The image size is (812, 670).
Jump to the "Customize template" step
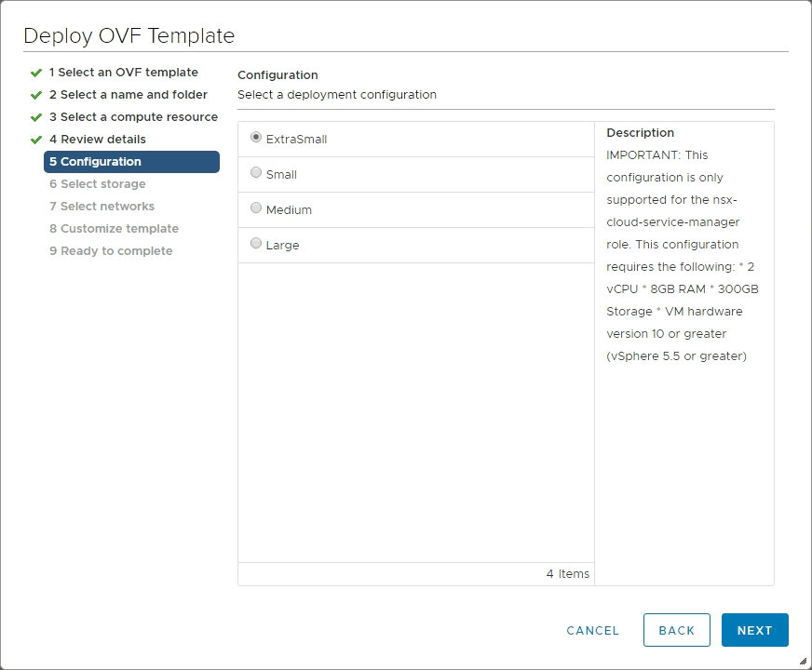pos(115,228)
